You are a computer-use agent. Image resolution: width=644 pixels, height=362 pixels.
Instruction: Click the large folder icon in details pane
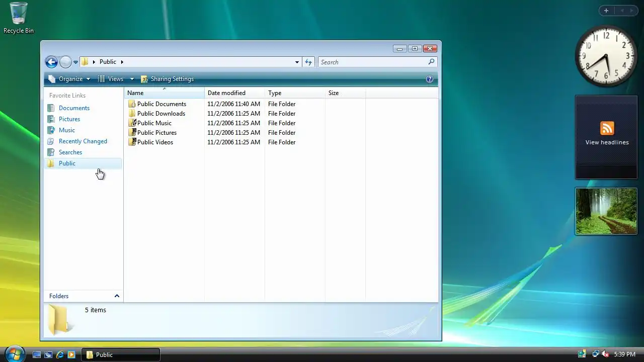point(59,320)
